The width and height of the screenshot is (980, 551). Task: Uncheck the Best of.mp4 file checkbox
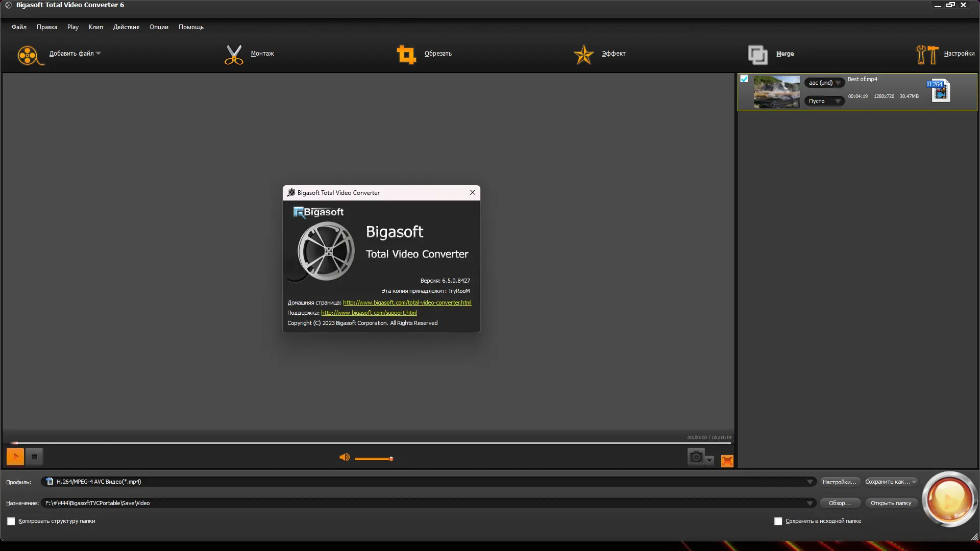tap(744, 79)
